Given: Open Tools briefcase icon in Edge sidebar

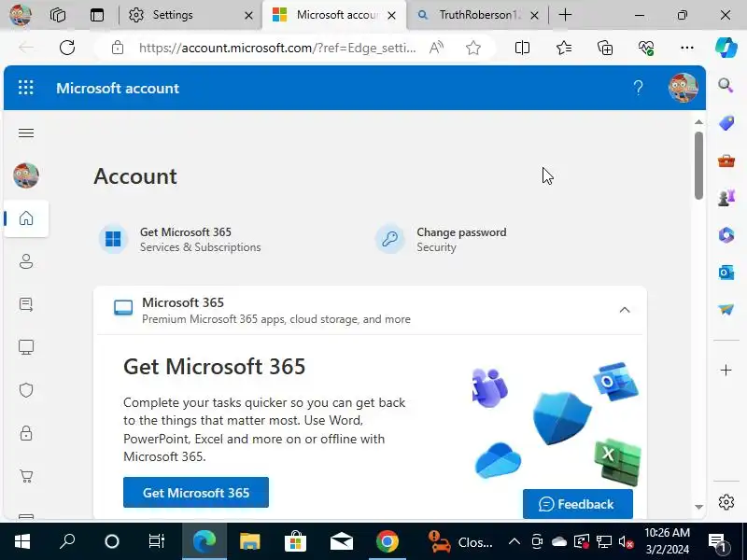Looking at the screenshot, I should click(x=726, y=161).
